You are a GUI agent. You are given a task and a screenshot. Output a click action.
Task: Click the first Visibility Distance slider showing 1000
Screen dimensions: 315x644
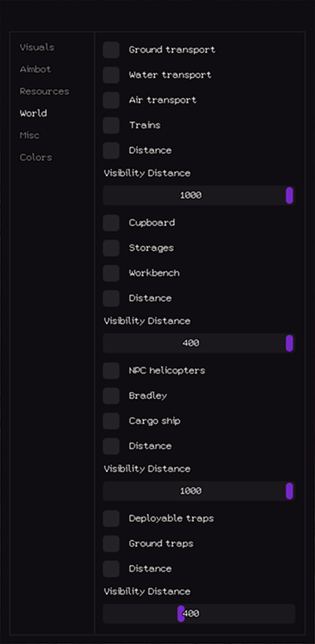pyautogui.click(x=199, y=195)
